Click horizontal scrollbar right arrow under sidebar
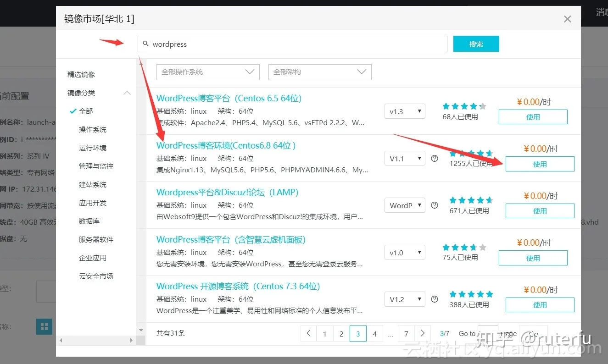The image size is (608, 364). [131, 341]
